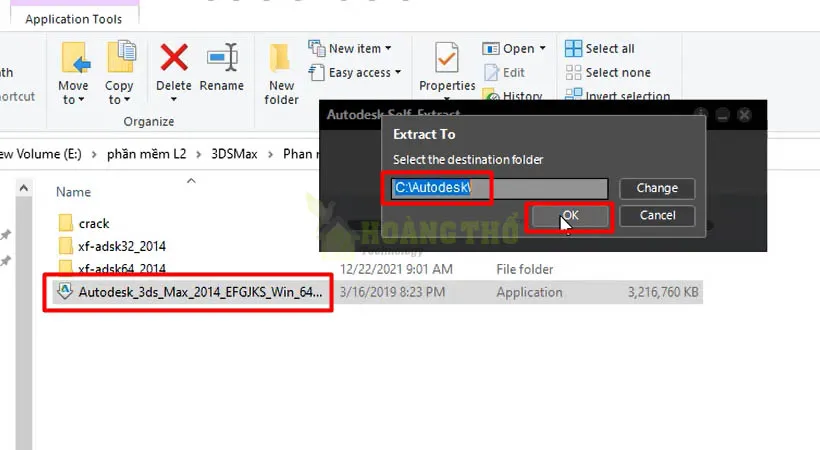Click the 3,216,760 KB size cell
Screen dimensions: 820x450
point(663,292)
